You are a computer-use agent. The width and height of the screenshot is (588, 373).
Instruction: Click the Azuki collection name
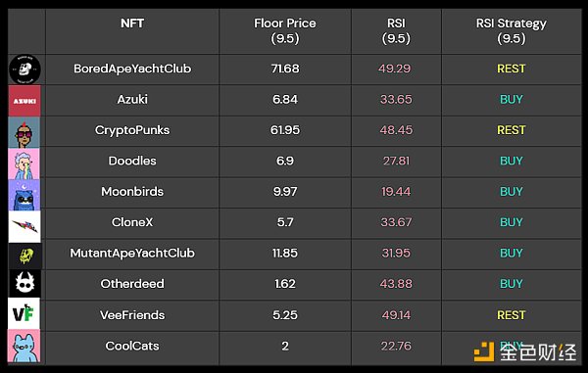pos(132,99)
